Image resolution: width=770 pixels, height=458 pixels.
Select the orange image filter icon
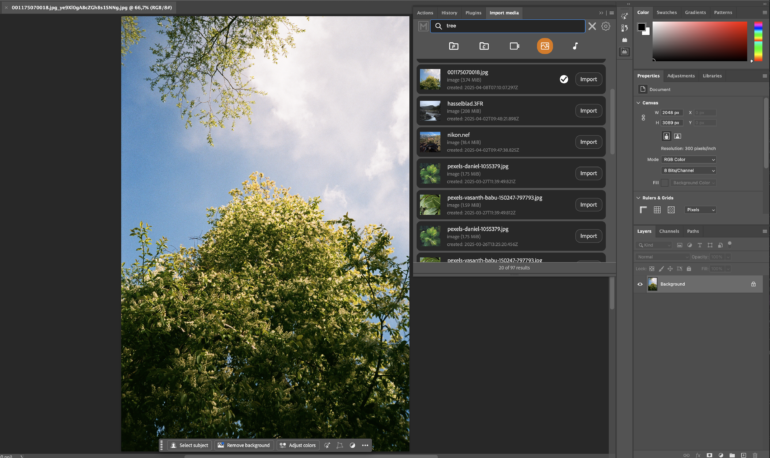coord(544,46)
